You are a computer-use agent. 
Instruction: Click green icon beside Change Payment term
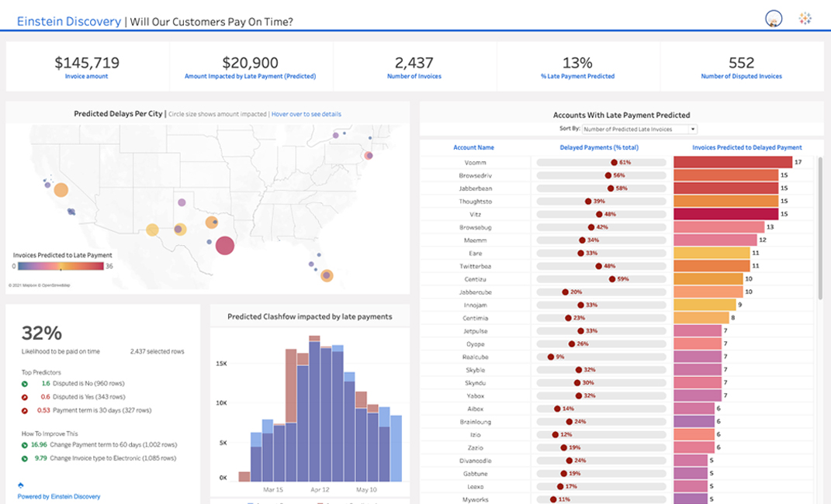click(25, 445)
